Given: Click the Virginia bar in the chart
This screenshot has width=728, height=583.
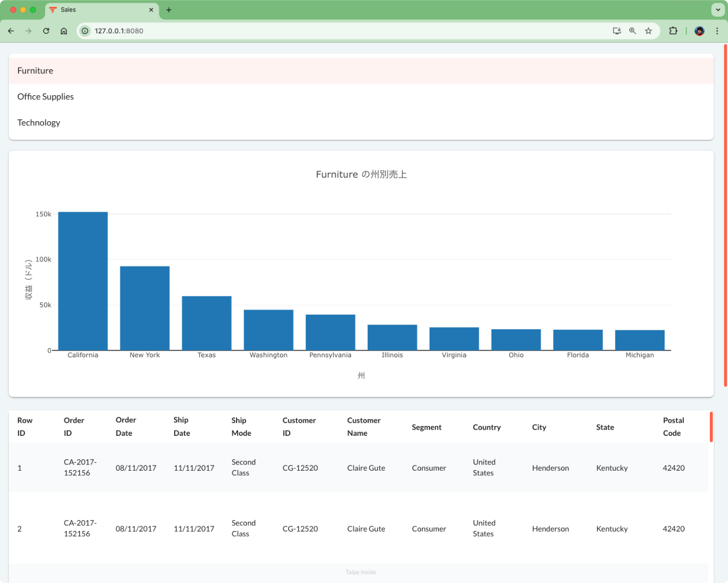Looking at the screenshot, I should pos(454,339).
